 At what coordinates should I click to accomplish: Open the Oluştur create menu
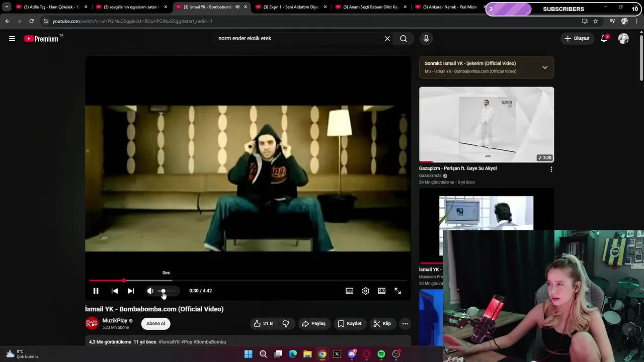tap(577, 39)
